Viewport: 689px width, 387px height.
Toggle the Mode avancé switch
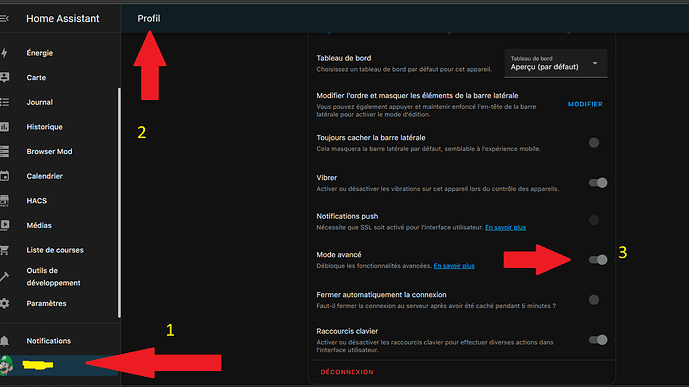[x=598, y=260]
